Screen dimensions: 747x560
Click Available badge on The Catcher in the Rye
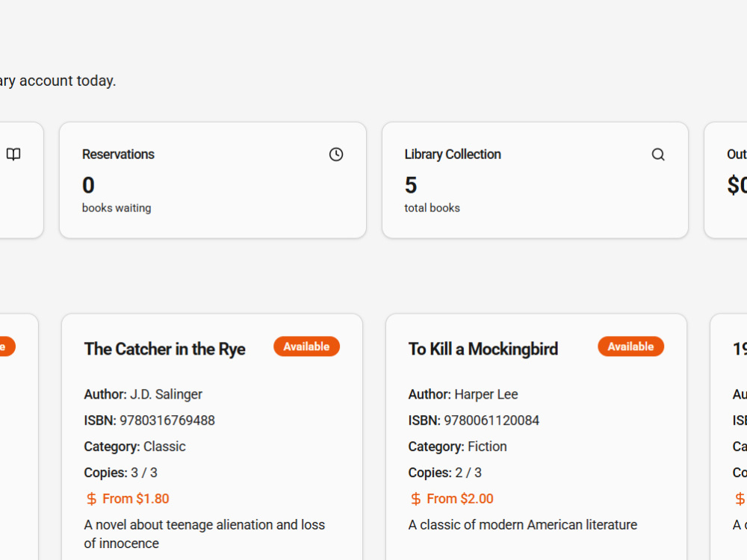306,346
